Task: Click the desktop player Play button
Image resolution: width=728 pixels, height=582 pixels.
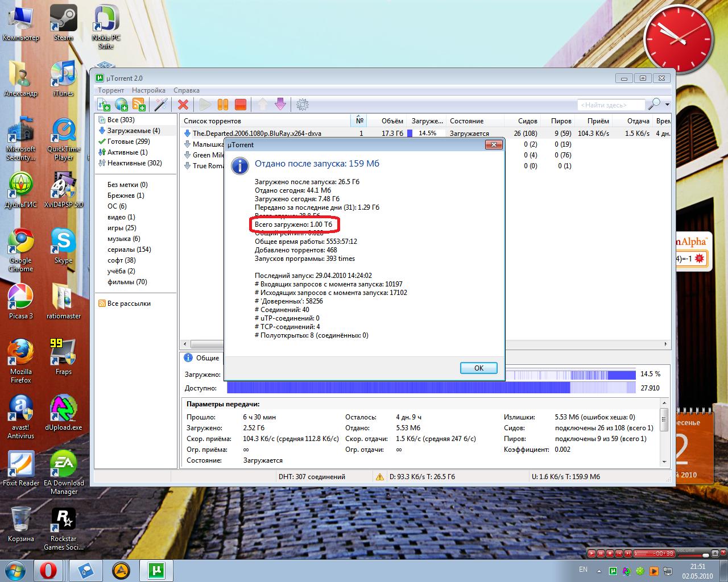Action: click(x=591, y=553)
